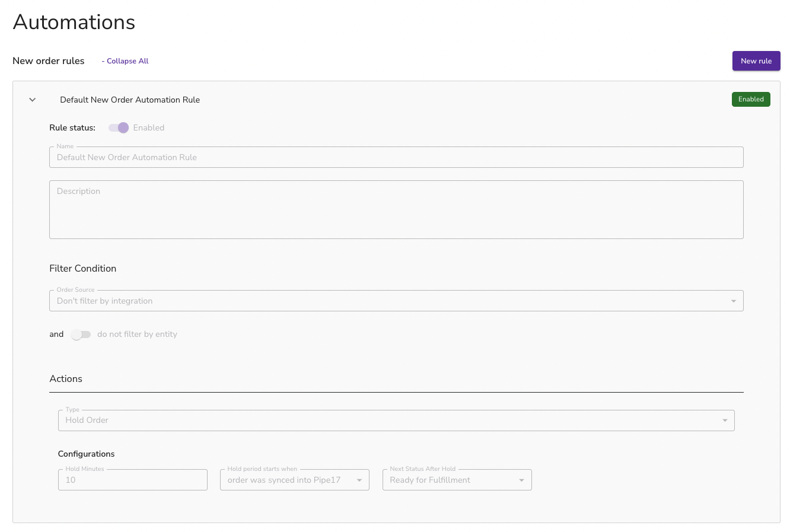Click the 'do not filter by entity' label
The height and width of the screenshot is (532, 790).
tap(137, 335)
